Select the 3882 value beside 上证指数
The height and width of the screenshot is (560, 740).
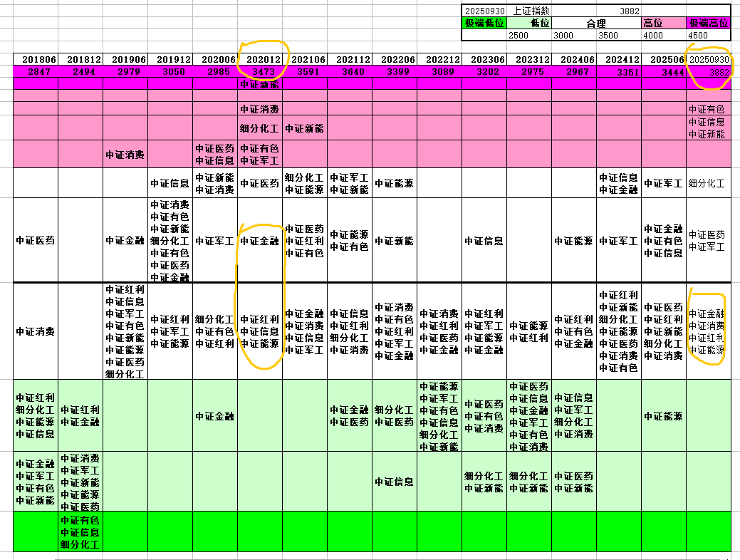(x=619, y=11)
